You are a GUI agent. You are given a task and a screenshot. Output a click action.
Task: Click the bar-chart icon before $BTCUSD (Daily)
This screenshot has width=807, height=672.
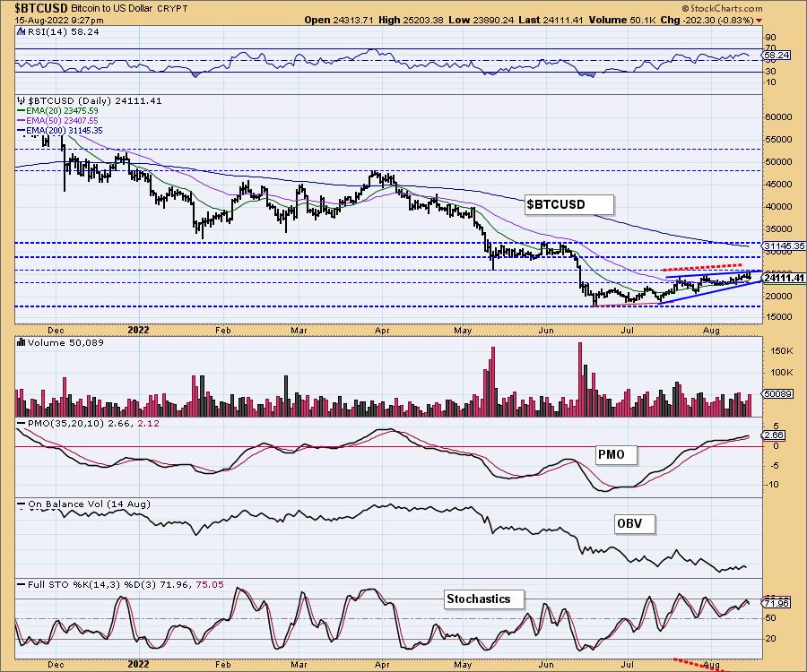tap(22, 100)
